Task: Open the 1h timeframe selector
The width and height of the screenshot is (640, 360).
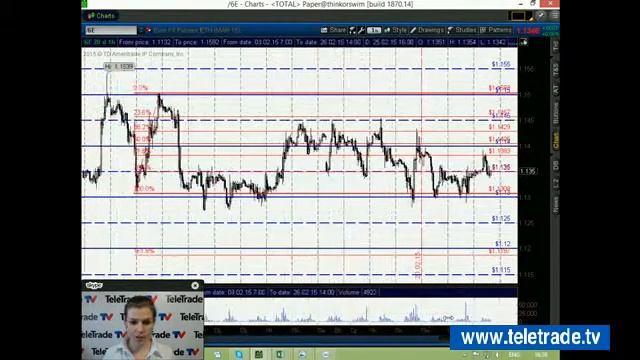Action: (374, 30)
